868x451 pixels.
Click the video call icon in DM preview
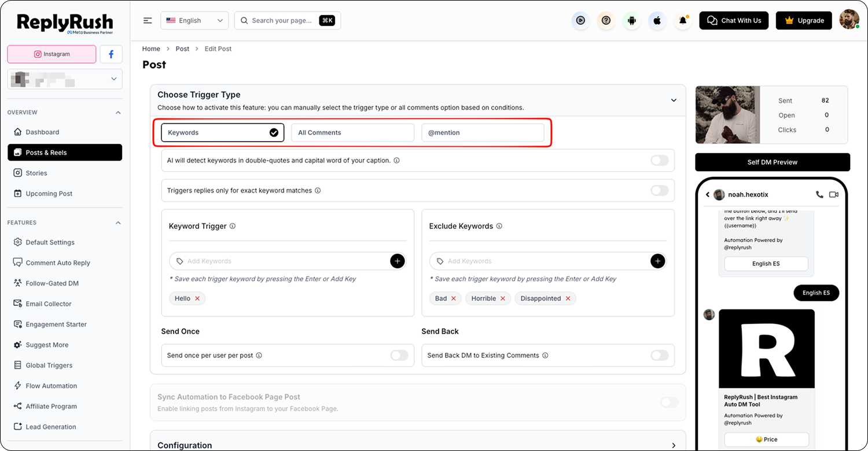click(x=834, y=195)
